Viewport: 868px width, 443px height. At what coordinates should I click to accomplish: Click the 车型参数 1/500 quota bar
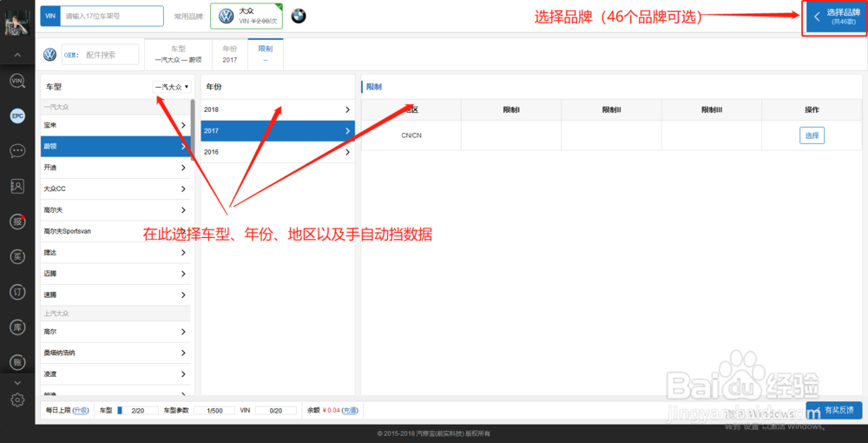point(214,410)
